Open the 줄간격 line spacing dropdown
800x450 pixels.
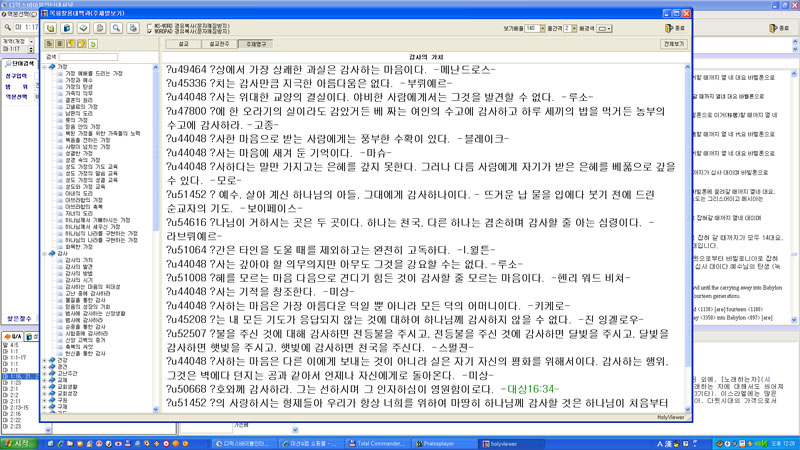click(x=572, y=29)
